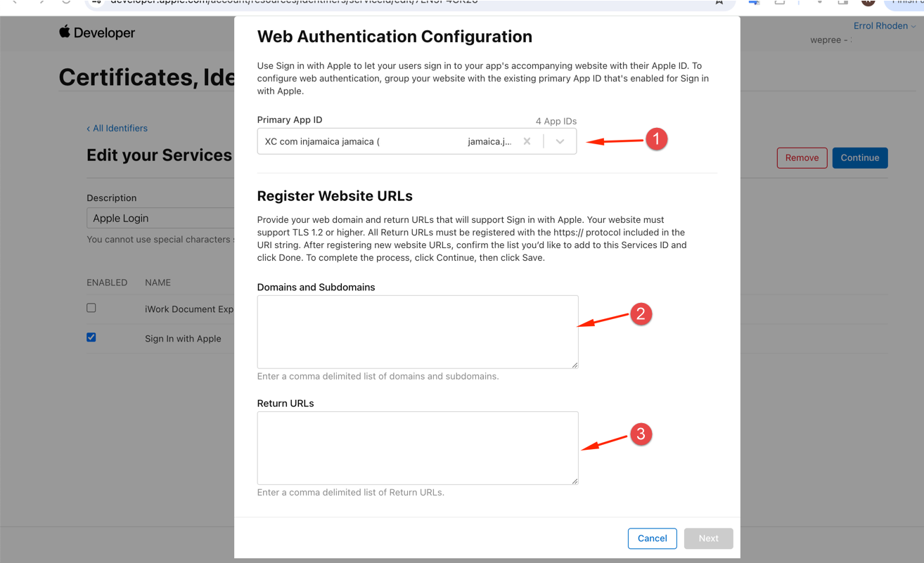Click the '4 App IDs' count text

pyautogui.click(x=556, y=121)
